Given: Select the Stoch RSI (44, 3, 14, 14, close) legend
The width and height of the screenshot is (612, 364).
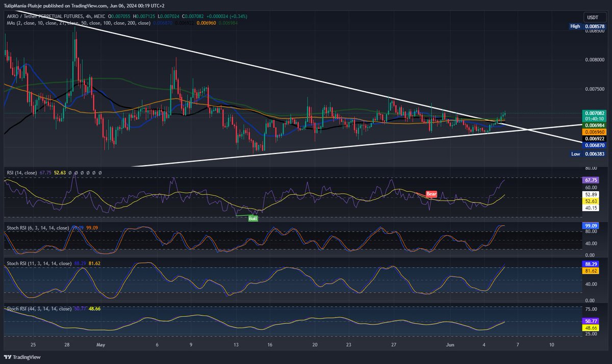Looking at the screenshot, I should 39,309.
